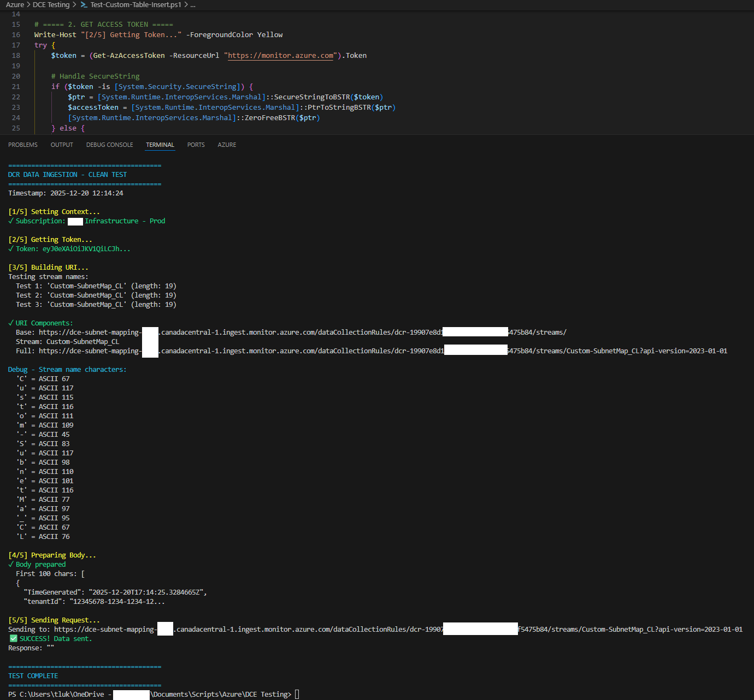Screen dimensions: 754x700
Task: Open the OUTPUT panel tab
Action: tap(62, 145)
